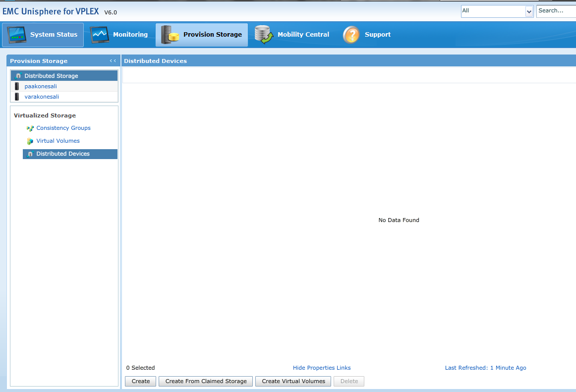Click the Distributed Storage icon in sidebar

pos(18,76)
